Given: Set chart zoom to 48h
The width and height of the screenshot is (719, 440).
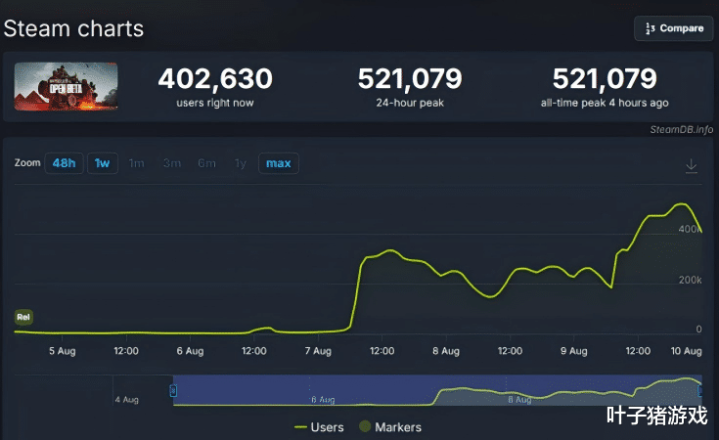Looking at the screenshot, I should [64, 163].
